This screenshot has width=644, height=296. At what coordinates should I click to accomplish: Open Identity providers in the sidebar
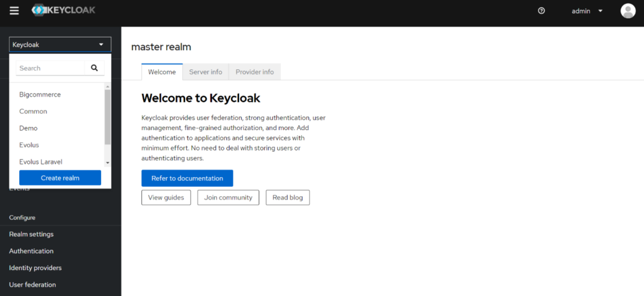(36, 267)
